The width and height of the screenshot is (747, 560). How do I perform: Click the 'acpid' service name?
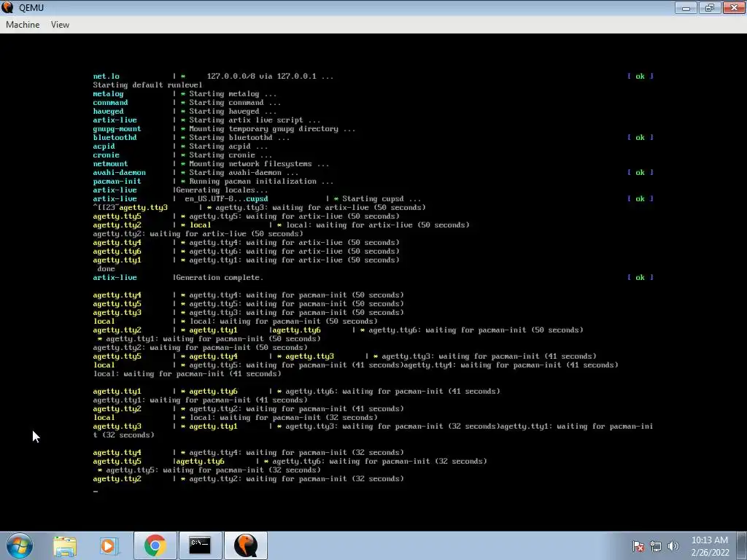click(x=104, y=146)
